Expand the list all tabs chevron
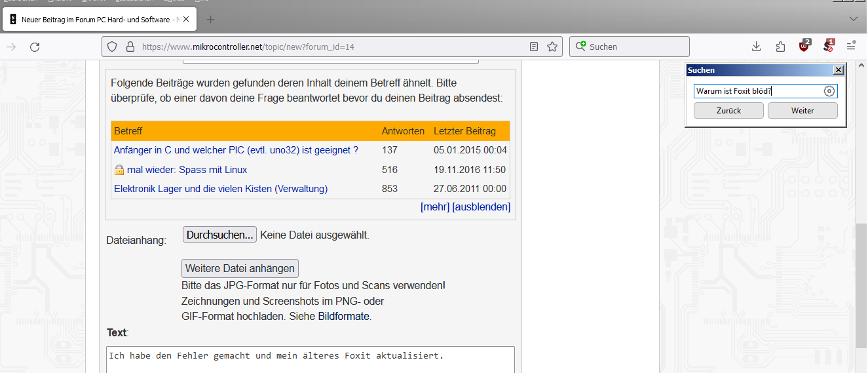 (853, 18)
